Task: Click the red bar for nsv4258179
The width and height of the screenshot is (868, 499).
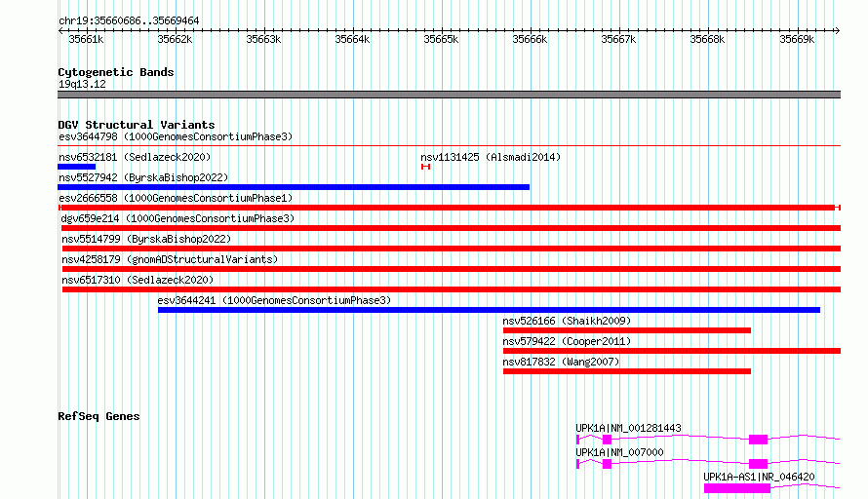Action: (452, 269)
